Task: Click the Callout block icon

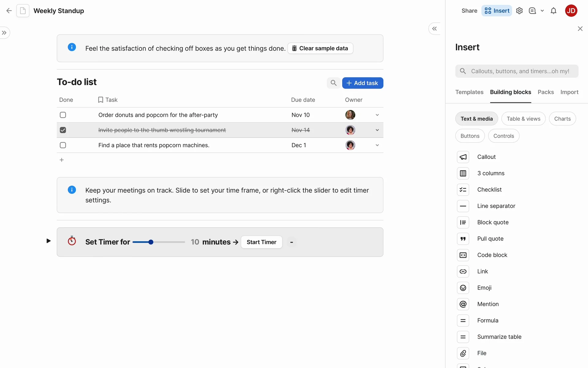Action: tap(463, 157)
